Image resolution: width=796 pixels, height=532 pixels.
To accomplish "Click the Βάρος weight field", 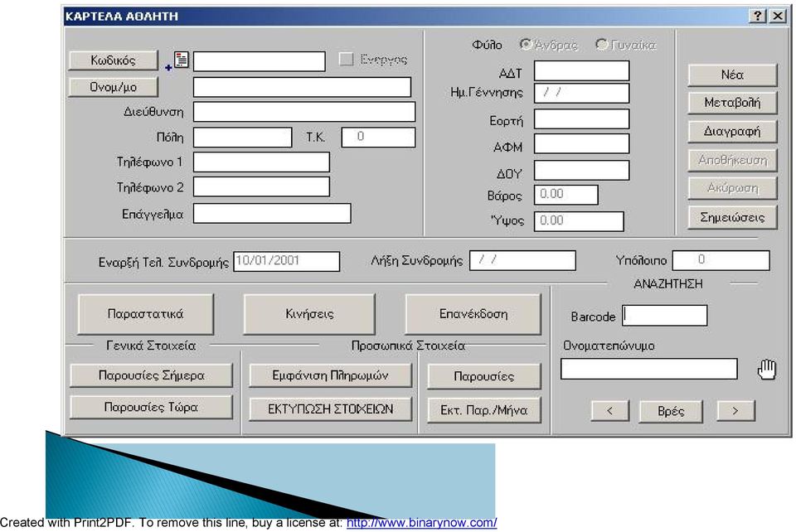I will tap(566, 195).
